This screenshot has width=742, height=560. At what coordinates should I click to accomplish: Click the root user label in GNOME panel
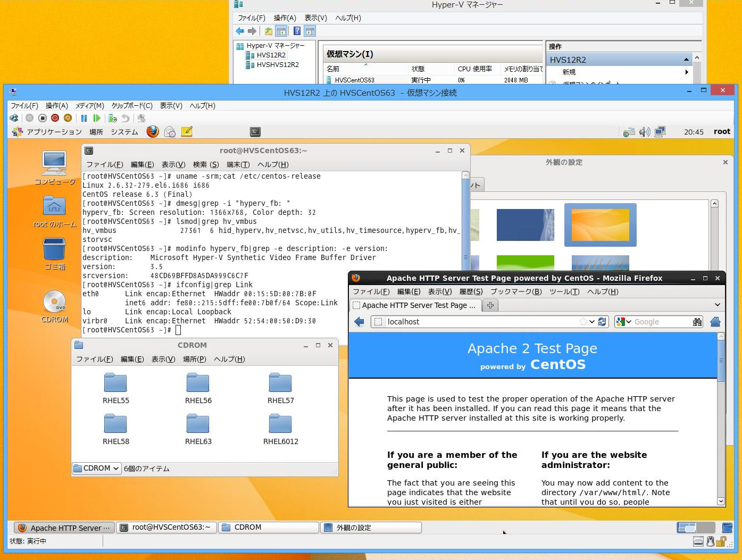(722, 132)
